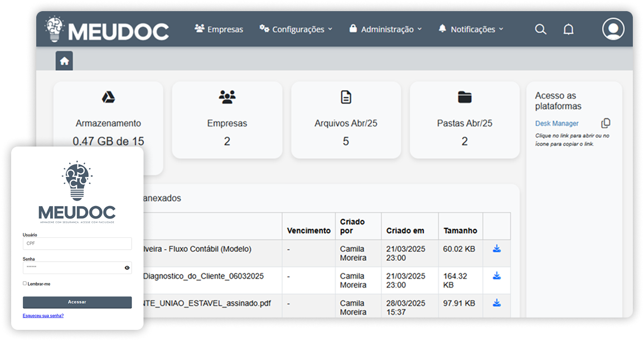644x341 pixels.
Task: Toggle password visibility eye icon
Action: (127, 268)
